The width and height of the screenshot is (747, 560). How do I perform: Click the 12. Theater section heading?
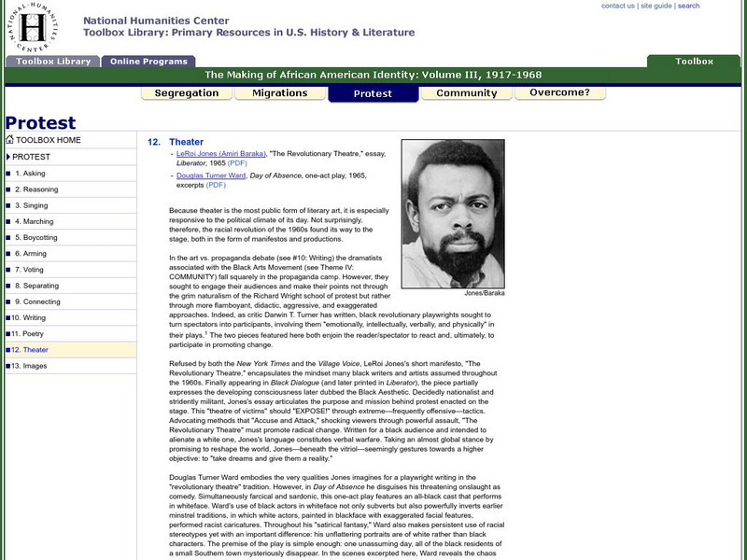click(176, 142)
